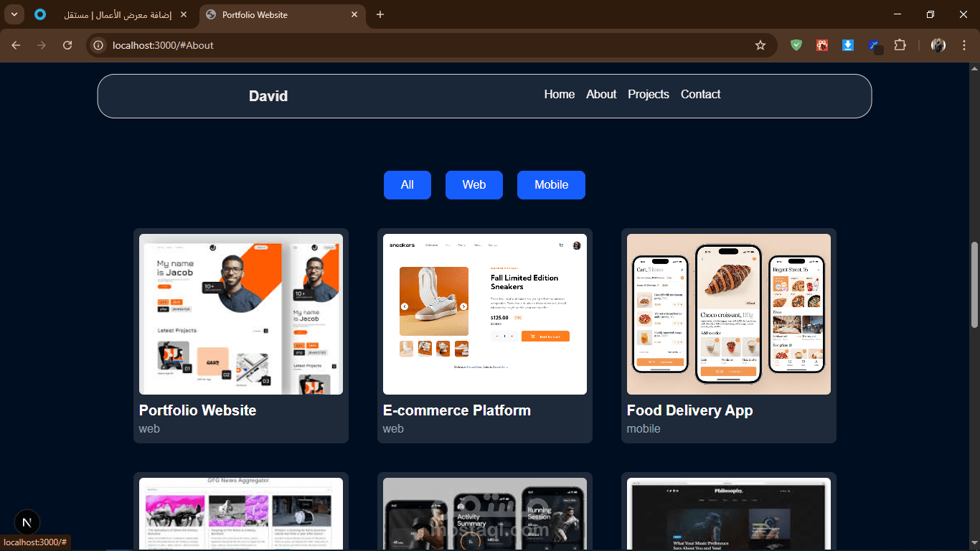Open the Chrome profile avatar
Viewport: 980px width, 551px height.
click(938, 45)
